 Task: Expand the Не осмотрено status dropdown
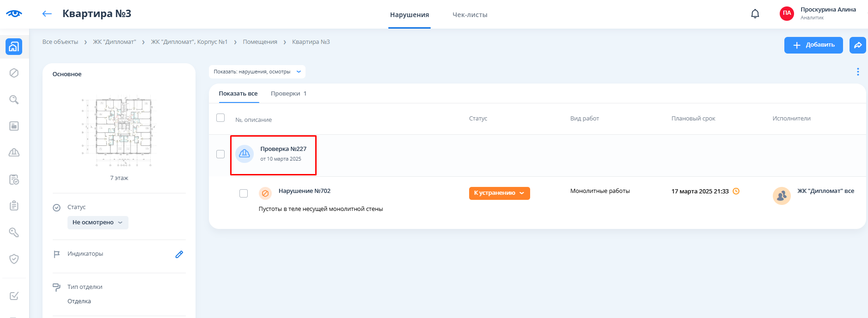pos(98,222)
